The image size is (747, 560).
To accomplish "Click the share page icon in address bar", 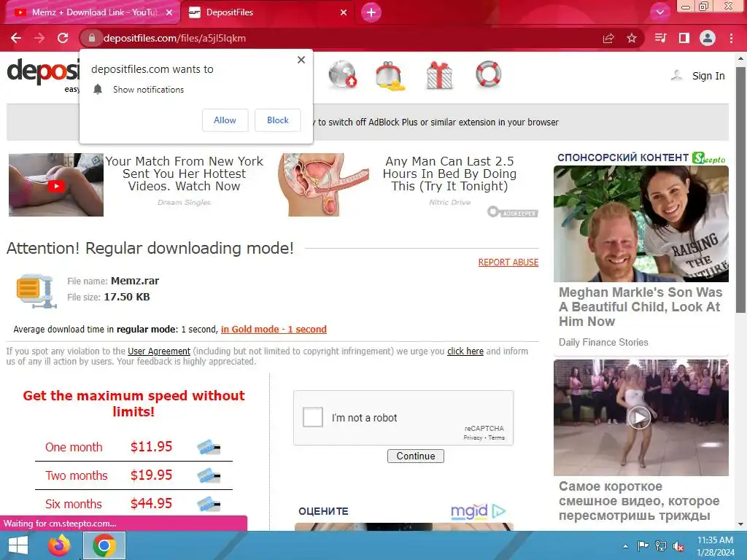I will 608,38.
